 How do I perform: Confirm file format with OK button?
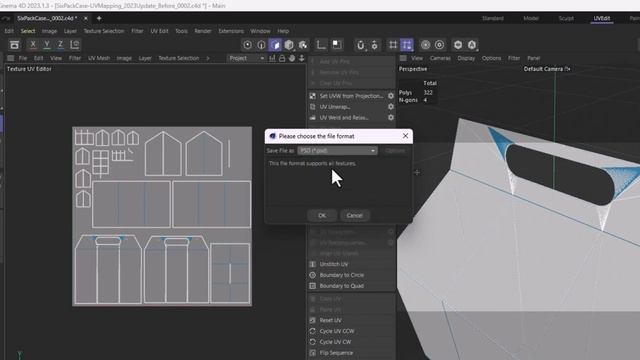click(x=322, y=216)
